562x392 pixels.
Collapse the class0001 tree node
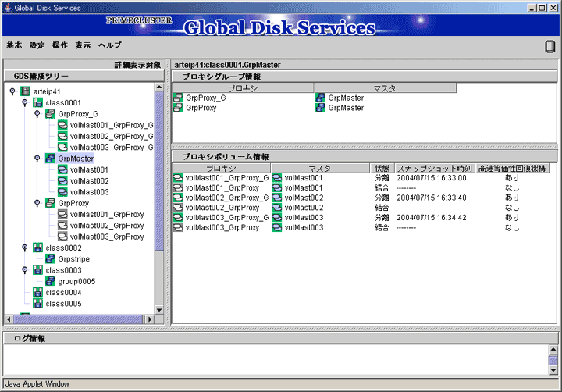point(25,102)
